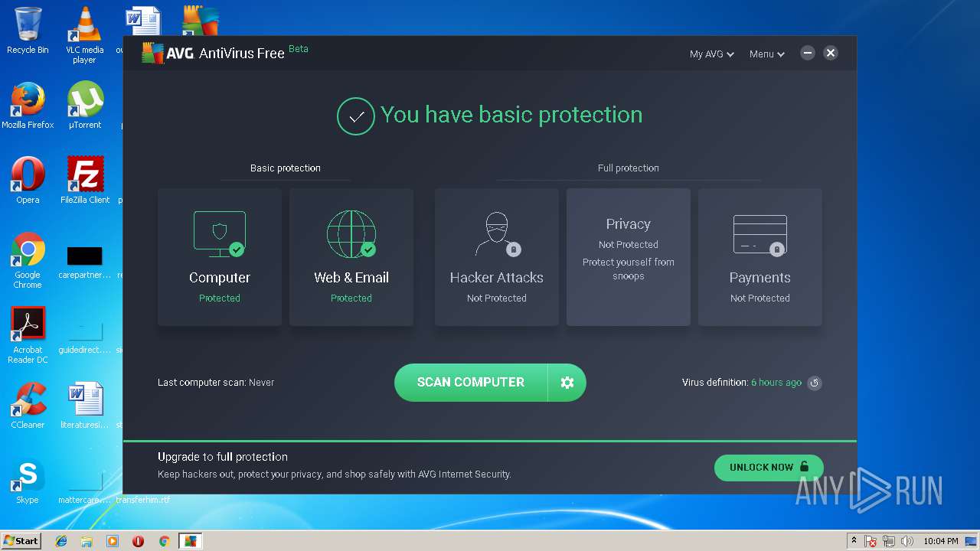980x551 pixels.
Task: Show hidden system tray icons
Action: point(854,541)
